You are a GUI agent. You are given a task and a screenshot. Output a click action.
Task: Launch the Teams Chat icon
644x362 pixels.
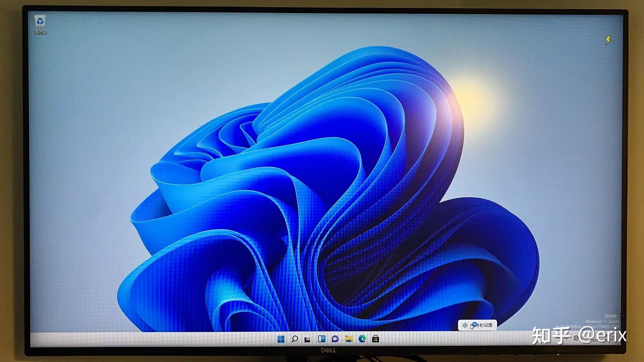click(335, 339)
